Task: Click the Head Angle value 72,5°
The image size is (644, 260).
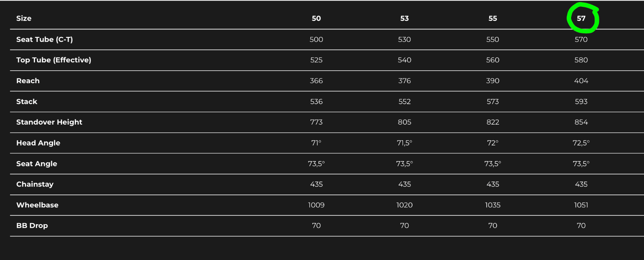Action: pyautogui.click(x=581, y=143)
